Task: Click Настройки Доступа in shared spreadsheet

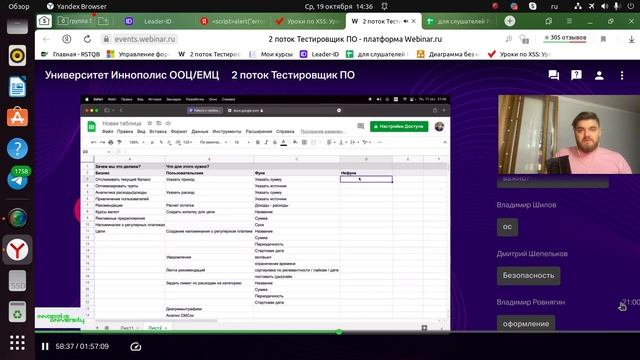Action: click(x=399, y=127)
